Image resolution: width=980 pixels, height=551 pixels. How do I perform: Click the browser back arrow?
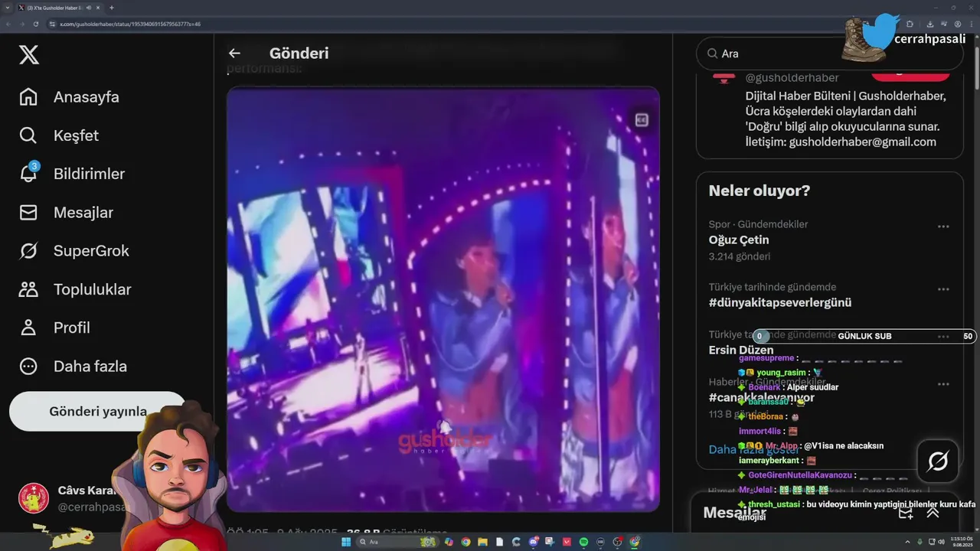8,24
